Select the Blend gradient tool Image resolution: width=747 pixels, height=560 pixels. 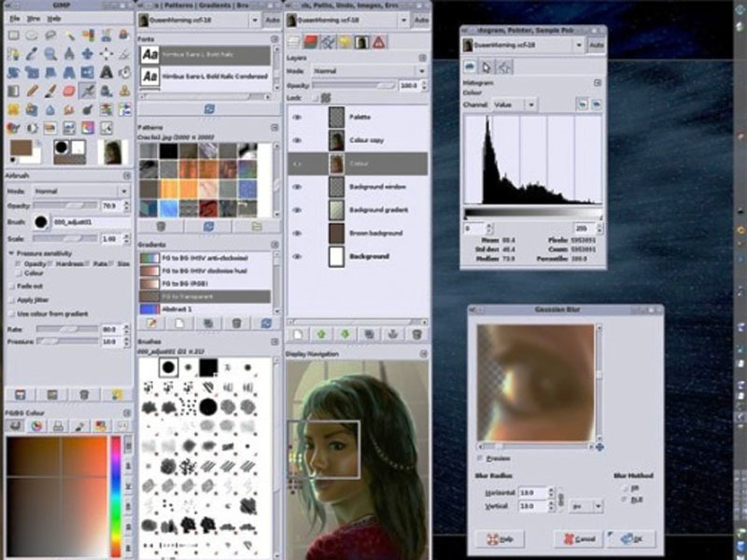tap(13, 91)
